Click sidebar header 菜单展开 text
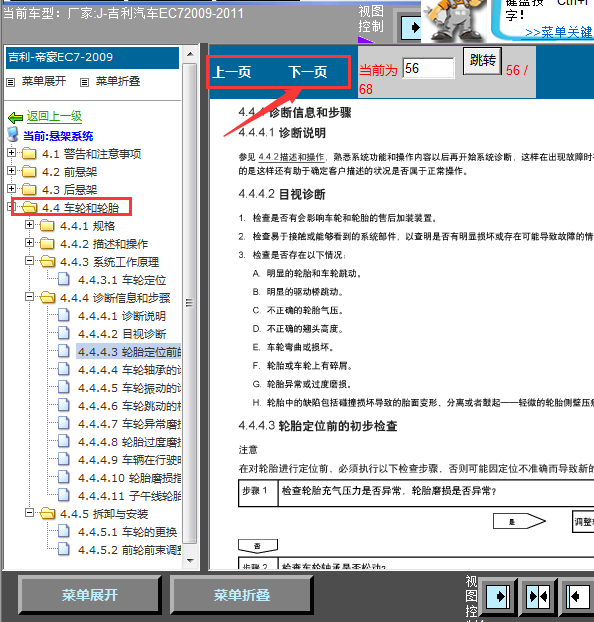Screen dimensions: 594x622 coord(44,81)
